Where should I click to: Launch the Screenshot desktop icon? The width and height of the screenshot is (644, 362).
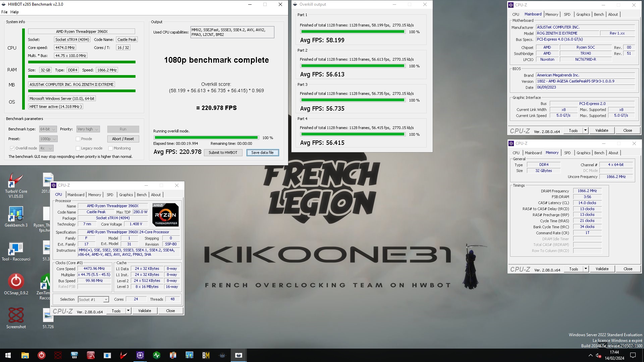[x=16, y=318]
